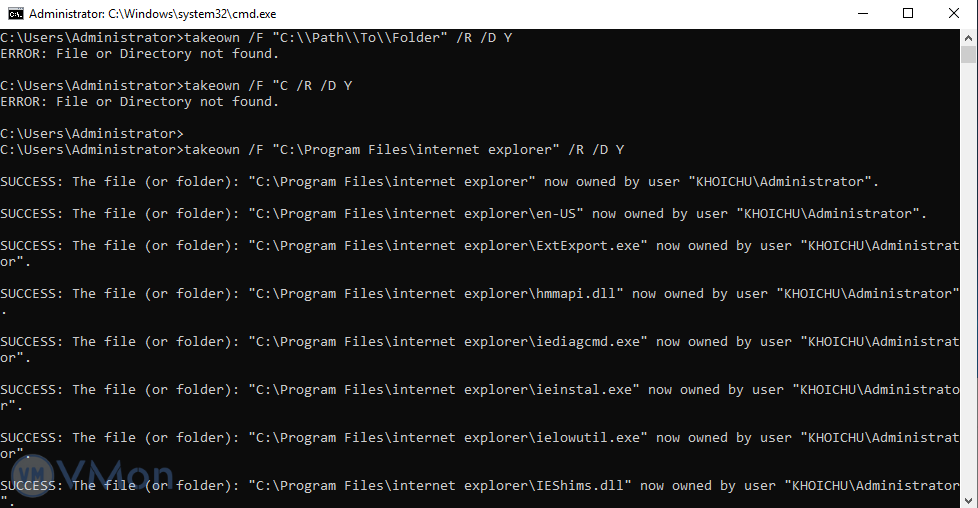This screenshot has height=508, width=978.
Task: Maximize the cmd.exe window
Action: [x=908, y=14]
